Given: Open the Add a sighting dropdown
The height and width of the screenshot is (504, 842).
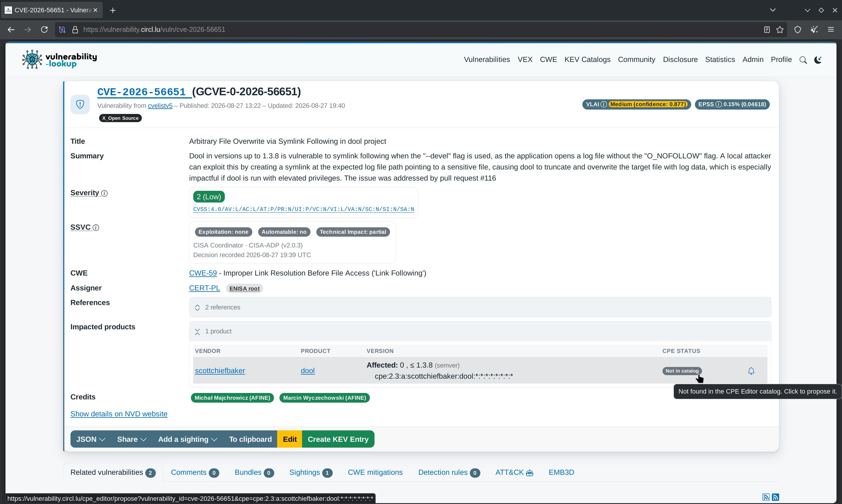Looking at the screenshot, I should (x=188, y=439).
